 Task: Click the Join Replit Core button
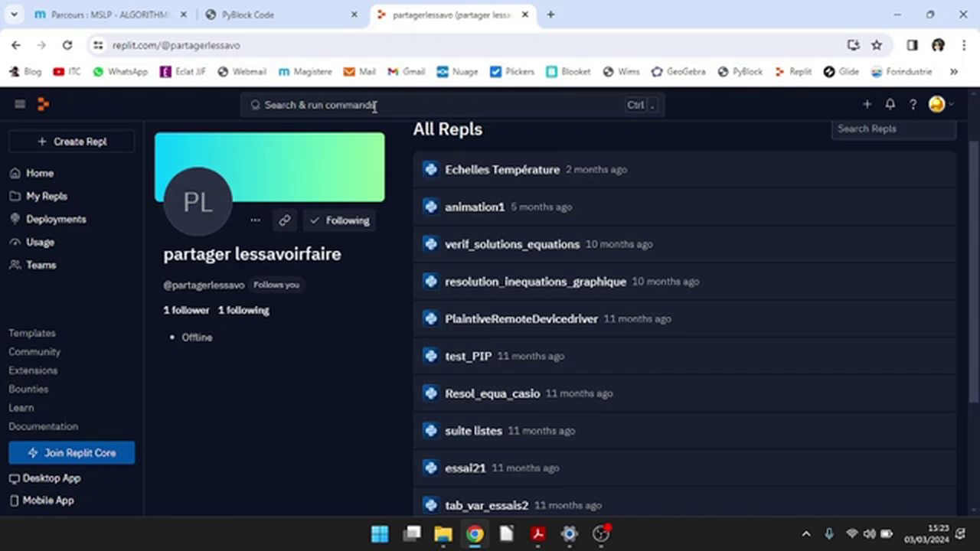(x=71, y=452)
